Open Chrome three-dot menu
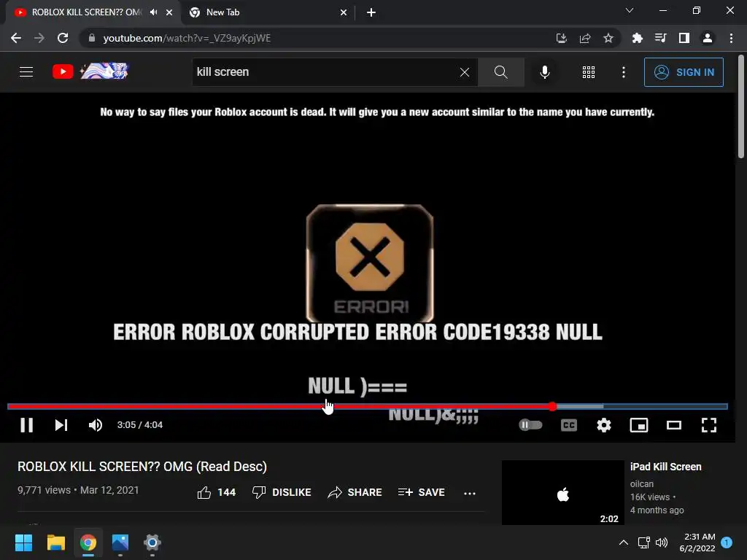This screenshot has height=560, width=747. [731, 38]
